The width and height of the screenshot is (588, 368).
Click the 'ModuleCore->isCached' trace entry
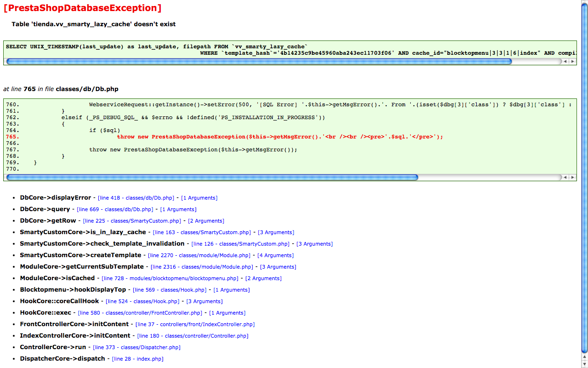pyautogui.click(x=57, y=278)
